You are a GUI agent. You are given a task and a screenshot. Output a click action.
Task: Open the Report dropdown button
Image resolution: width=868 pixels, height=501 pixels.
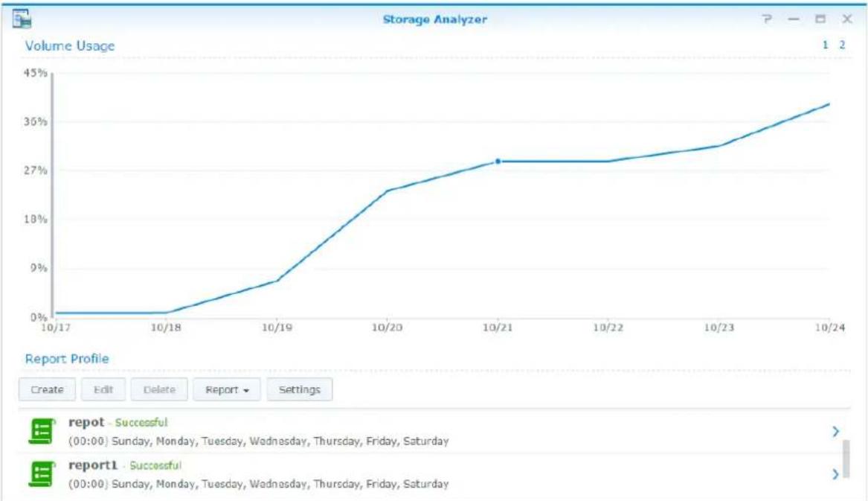click(x=227, y=389)
